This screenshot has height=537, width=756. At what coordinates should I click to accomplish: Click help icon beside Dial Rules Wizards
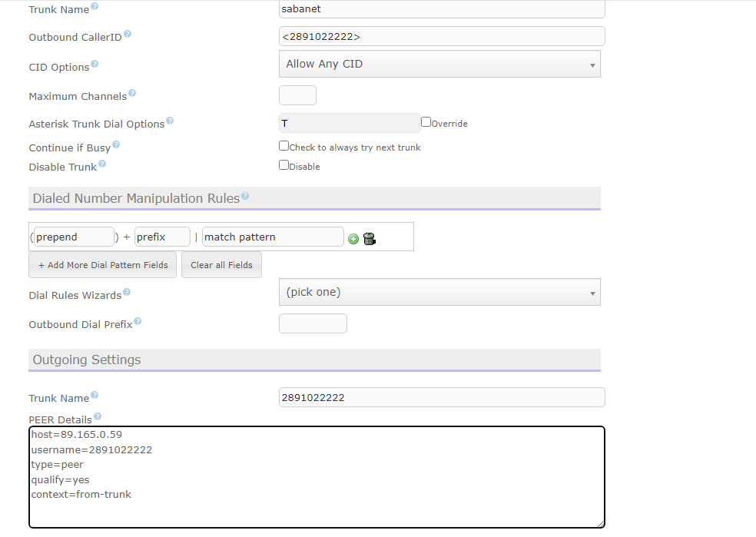127,292
